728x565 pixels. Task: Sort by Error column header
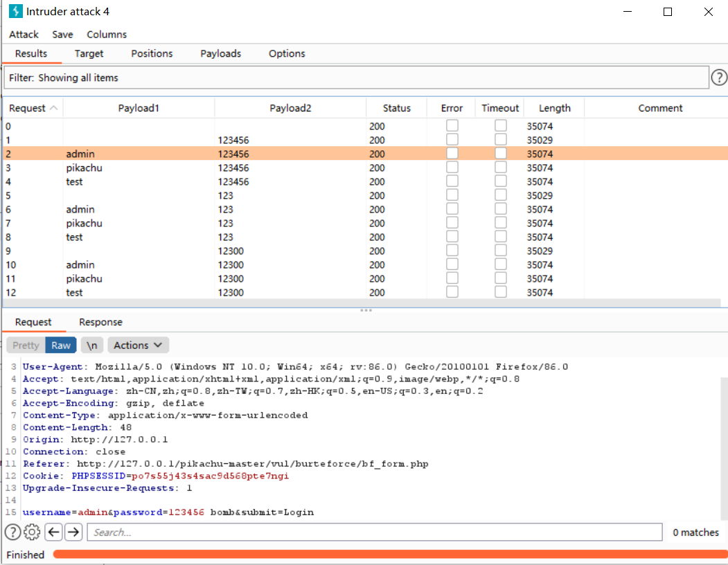[452, 108]
